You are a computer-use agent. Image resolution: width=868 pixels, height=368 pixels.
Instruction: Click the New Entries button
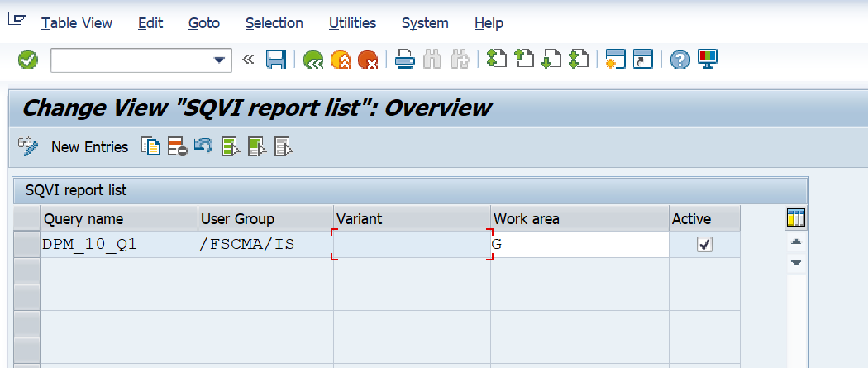89,146
